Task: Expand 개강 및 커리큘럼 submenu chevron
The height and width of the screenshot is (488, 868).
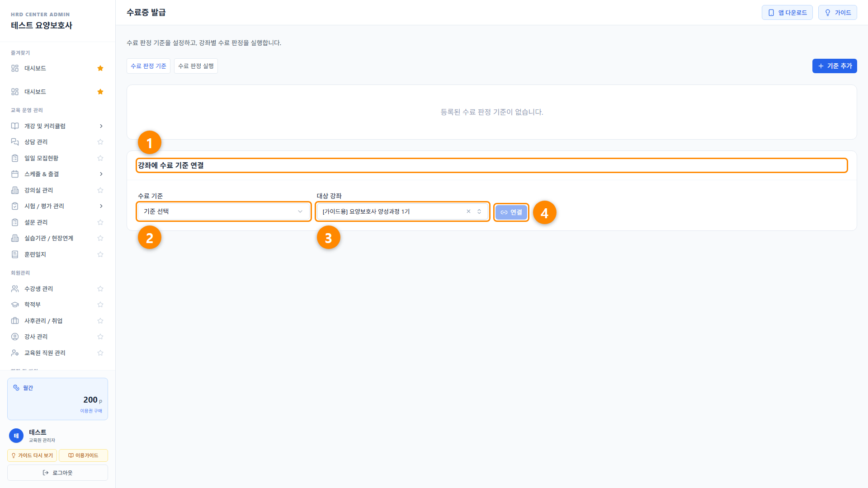Action: 101,126
